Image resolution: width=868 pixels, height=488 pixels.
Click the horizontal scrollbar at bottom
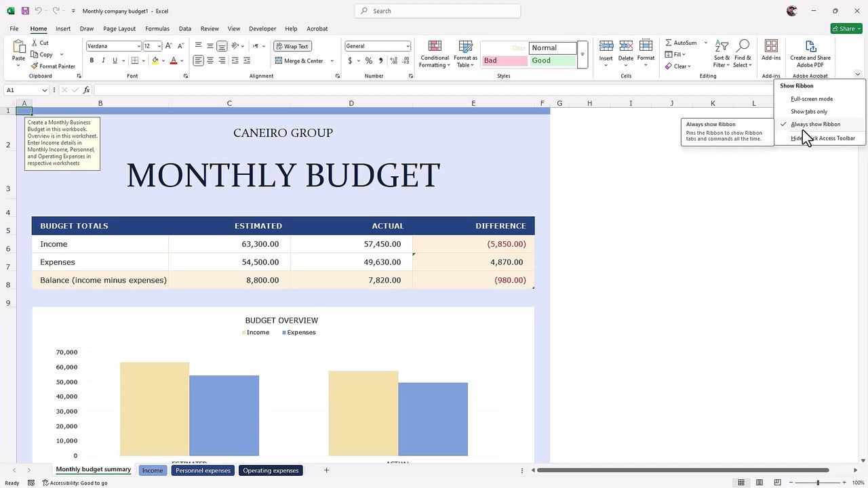[683, 470]
